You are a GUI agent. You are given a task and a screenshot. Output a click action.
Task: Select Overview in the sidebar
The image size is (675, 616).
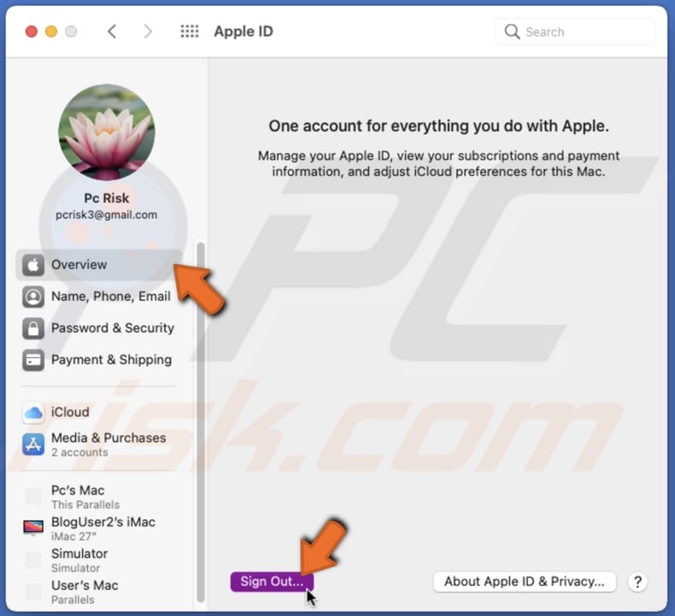pos(99,265)
